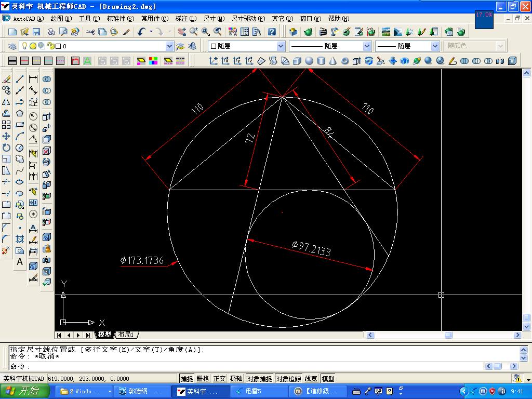
Task: Select the Explode tool
Action: pos(6,250)
